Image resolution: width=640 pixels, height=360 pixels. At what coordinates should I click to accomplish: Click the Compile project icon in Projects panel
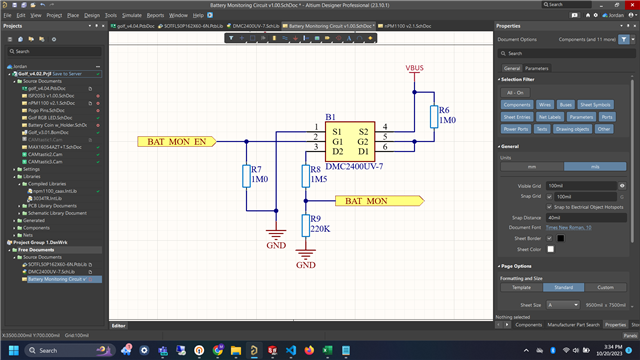coord(20,39)
